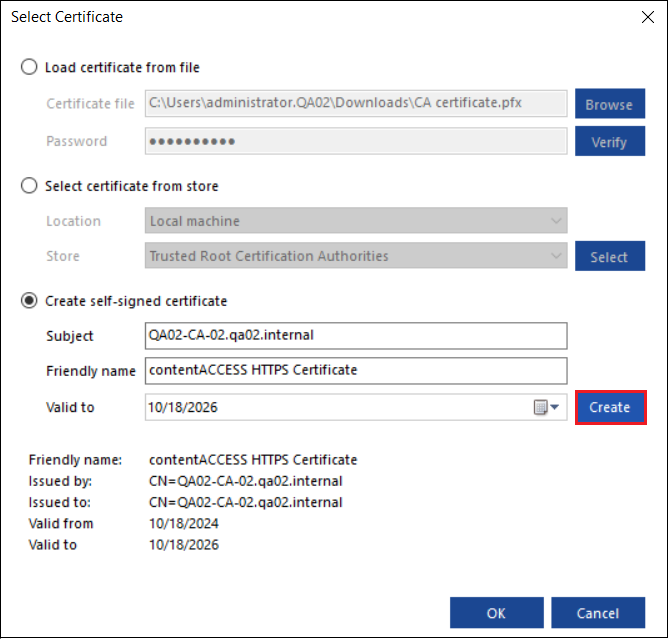Cancel the certificate selection
This screenshot has width=669, height=639.
598,613
